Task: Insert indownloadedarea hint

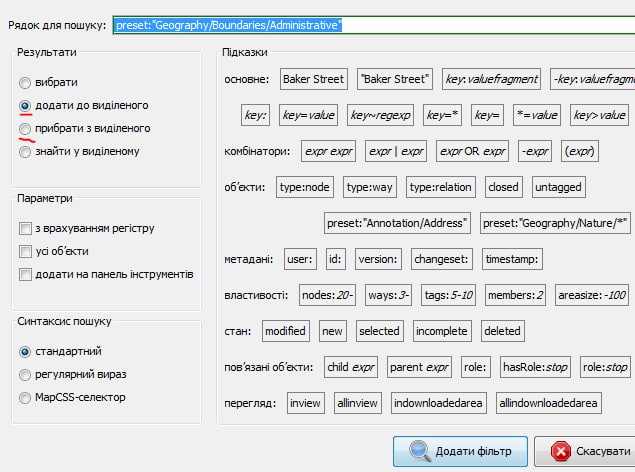Action: [x=439, y=403]
